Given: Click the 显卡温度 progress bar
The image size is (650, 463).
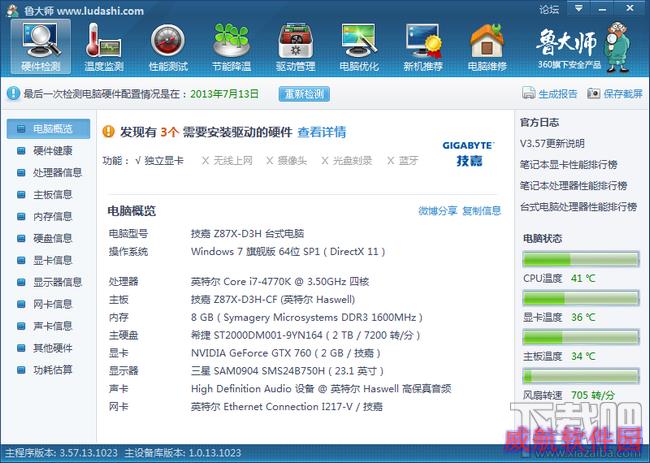Looking at the screenshot, I should tap(581, 298).
